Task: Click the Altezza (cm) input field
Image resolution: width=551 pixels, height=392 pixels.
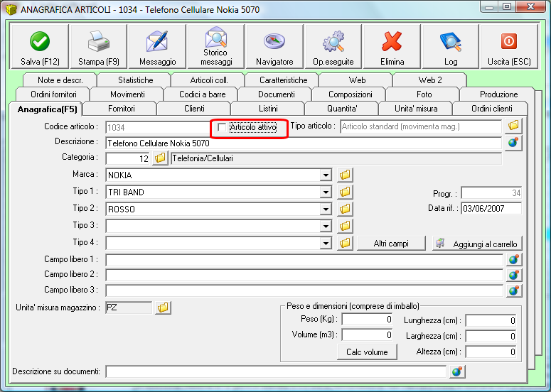Action: pyautogui.click(x=491, y=352)
